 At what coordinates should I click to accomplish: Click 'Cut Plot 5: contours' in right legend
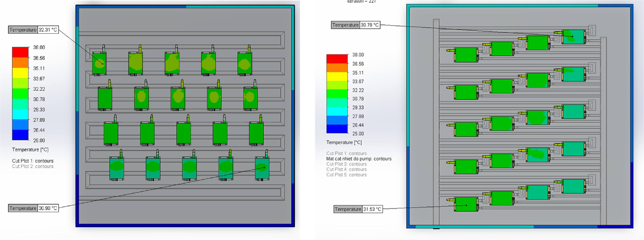pyautogui.click(x=346, y=175)
